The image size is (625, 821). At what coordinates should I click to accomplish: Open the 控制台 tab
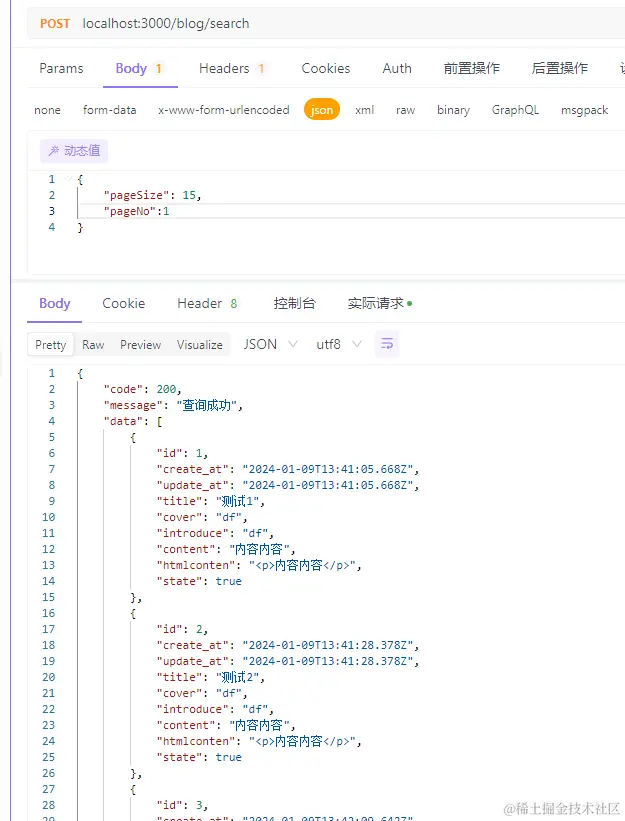coord(295,303)
